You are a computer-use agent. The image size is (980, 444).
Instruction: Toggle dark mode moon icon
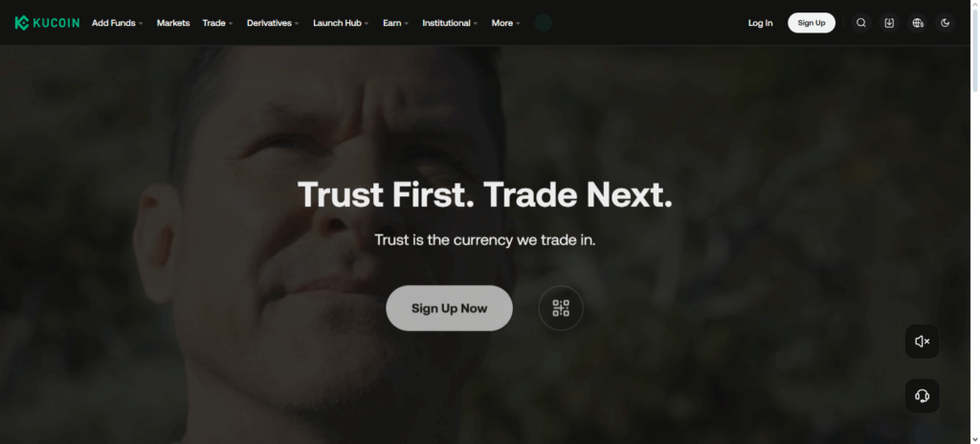(x=945, y=23)
